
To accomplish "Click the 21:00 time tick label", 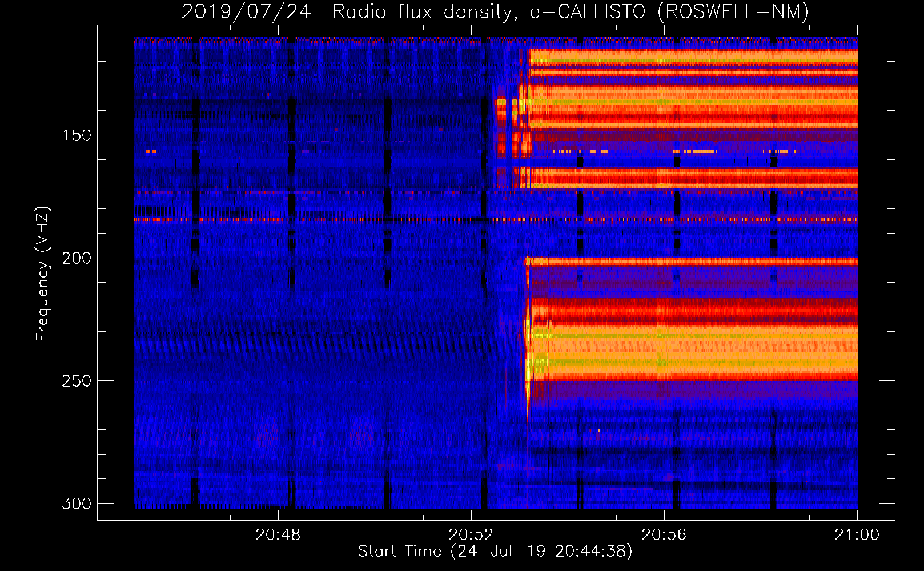I will coord(857,535).
